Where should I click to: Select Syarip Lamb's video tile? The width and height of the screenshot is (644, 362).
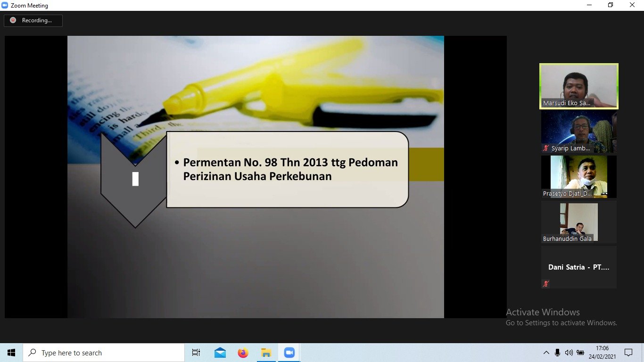tap(578, 132)
